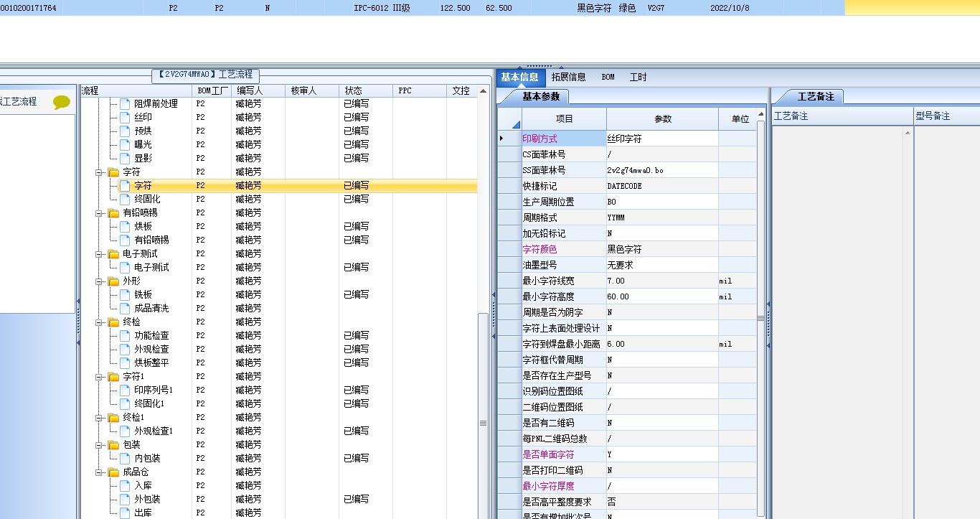Click the document icon beside 出库
980x519 pixels.
click(126, 513)
